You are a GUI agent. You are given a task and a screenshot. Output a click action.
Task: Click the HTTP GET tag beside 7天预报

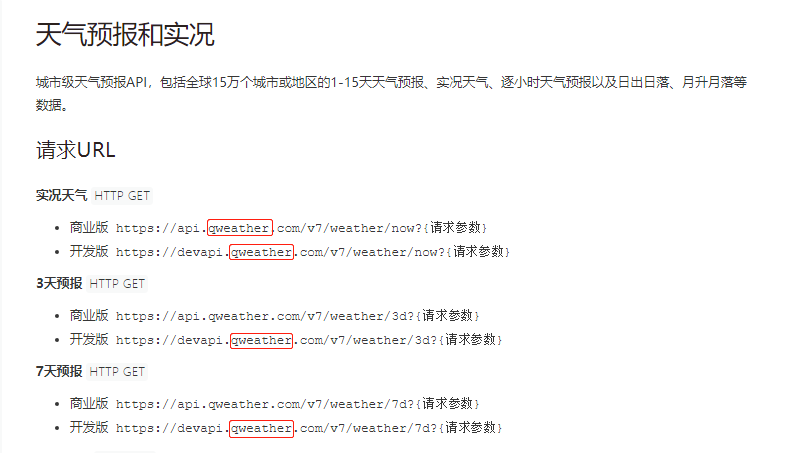click(x=117, y=372)
